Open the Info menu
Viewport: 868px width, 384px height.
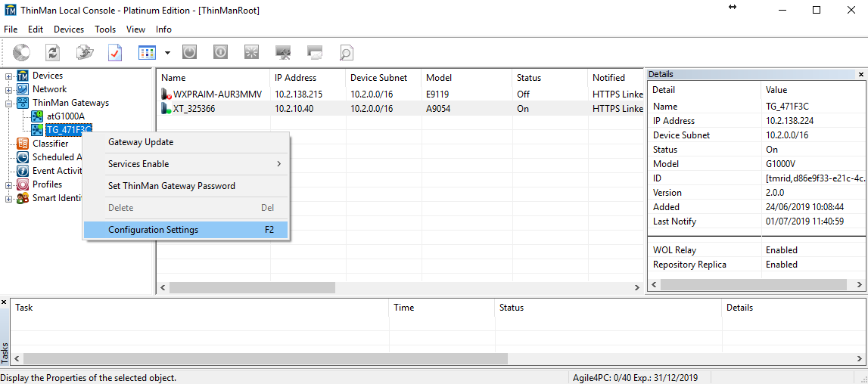164,29
